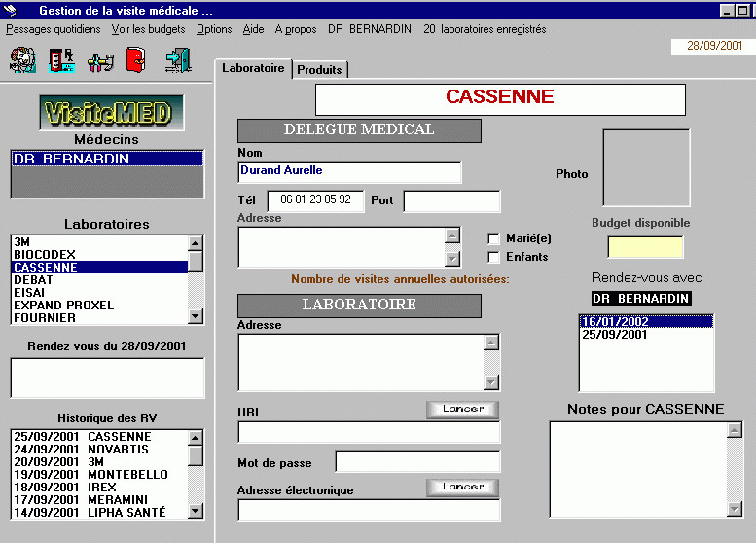
Task: Click the Mot de passe input field
Action: point(417,461)
